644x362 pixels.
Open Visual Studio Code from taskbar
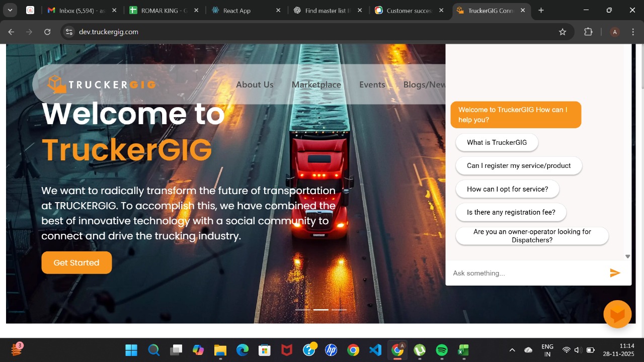click(x=375, y=350)
